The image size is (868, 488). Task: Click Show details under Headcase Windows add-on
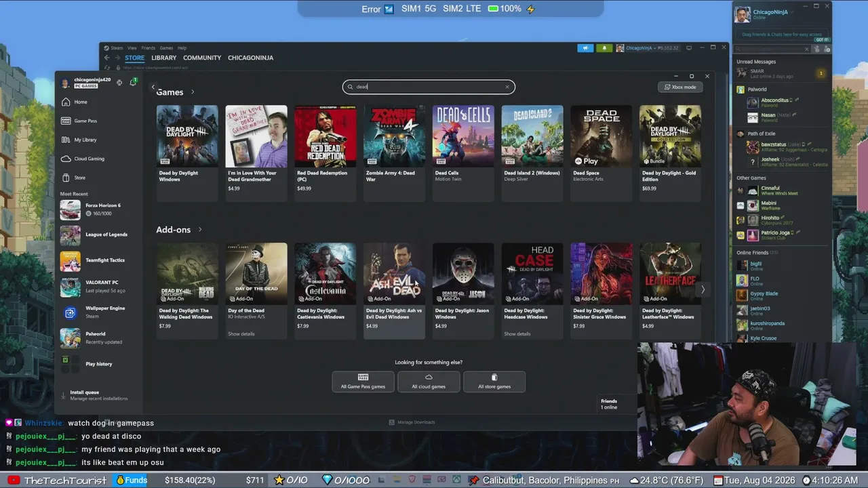click(517, 334)
